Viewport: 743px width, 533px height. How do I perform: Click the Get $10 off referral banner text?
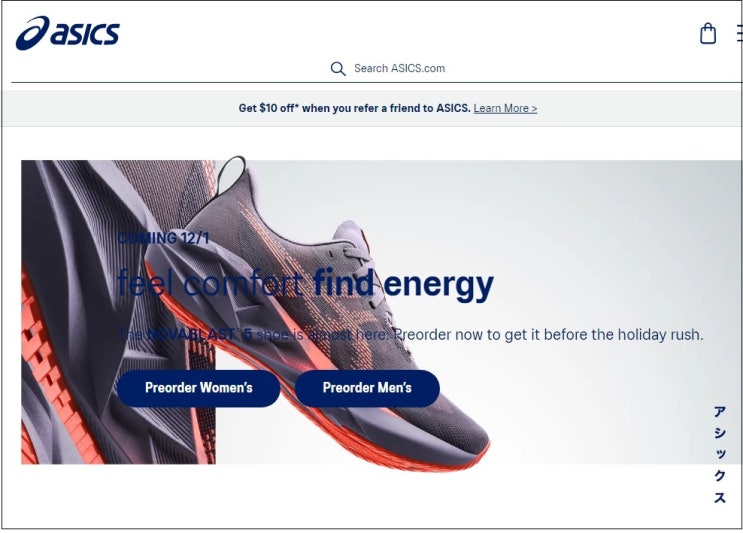pos(354,108)
